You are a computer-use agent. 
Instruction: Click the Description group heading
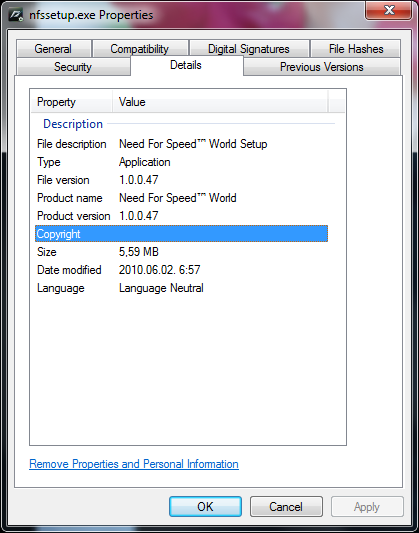(73, 124)
